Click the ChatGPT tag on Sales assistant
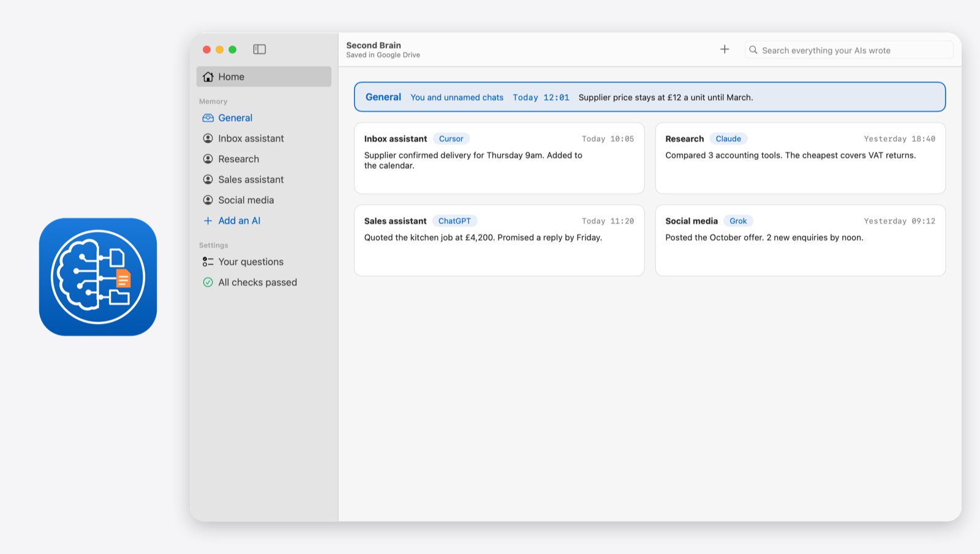 454,221
